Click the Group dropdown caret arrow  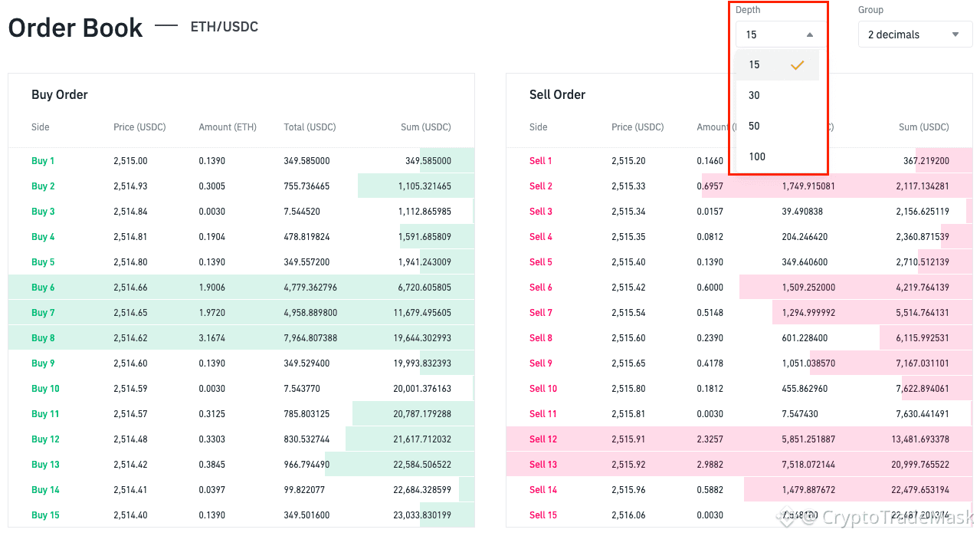955,35
